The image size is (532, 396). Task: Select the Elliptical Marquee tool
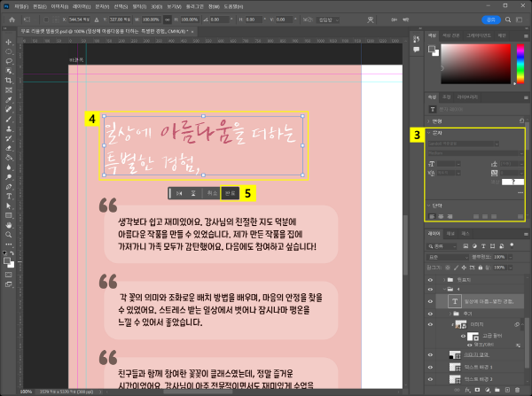click(x=8, y=51)
